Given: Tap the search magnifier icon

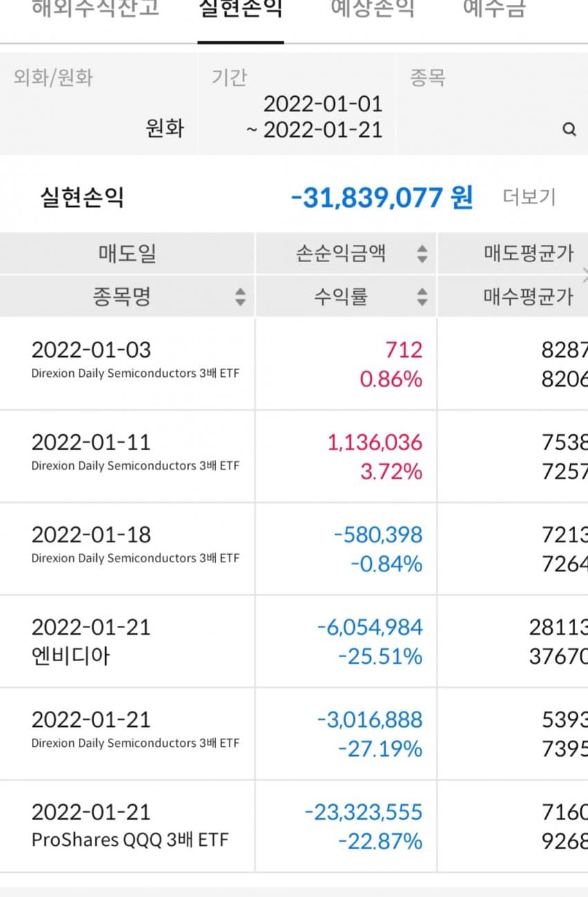Looking at the screenshot, I should (569, 129).
